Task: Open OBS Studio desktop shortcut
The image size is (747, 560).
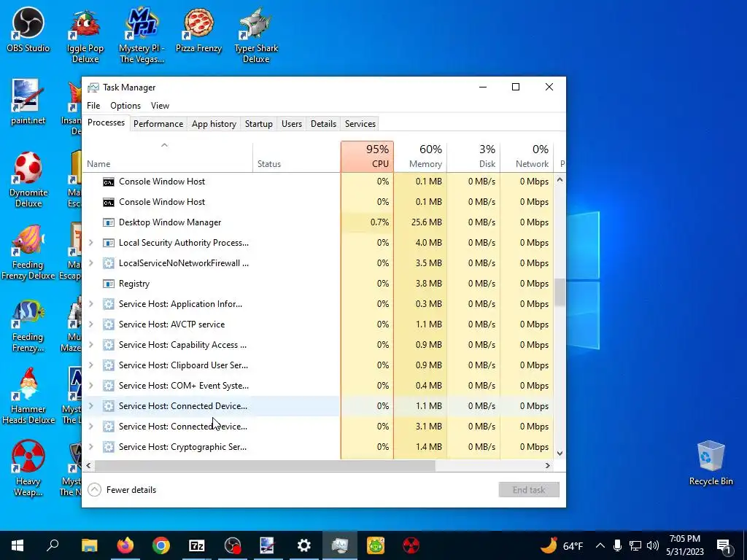Action: click(28, 29)
